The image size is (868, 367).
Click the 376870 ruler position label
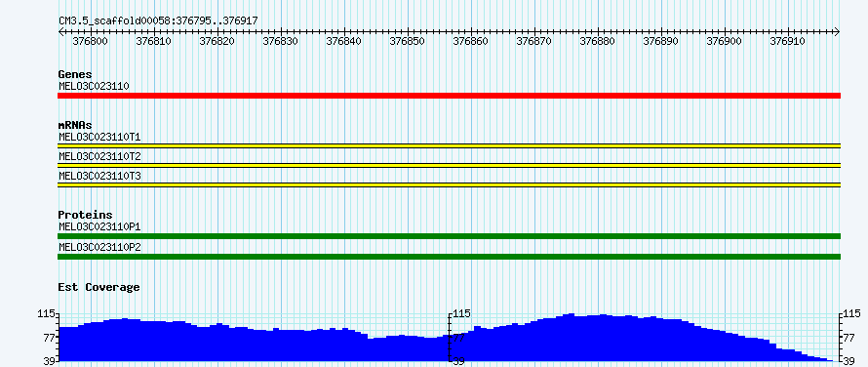pos(534,41)
